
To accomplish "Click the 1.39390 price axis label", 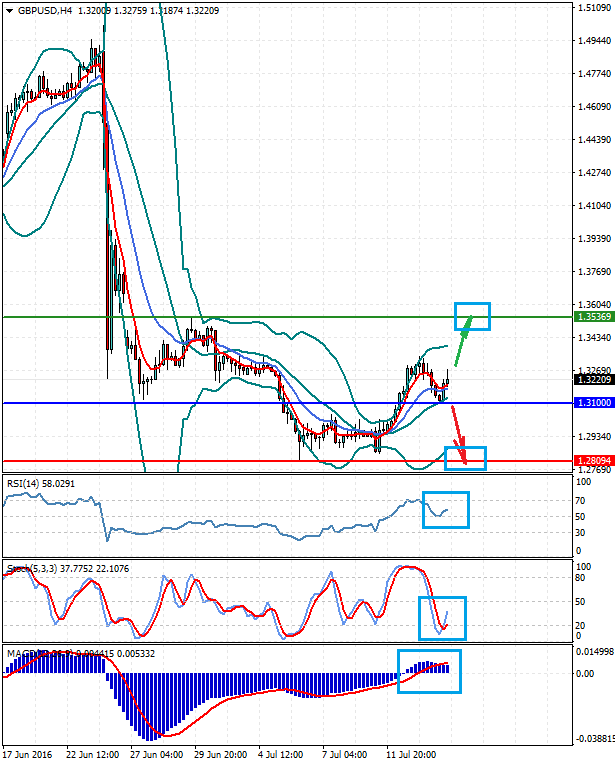I will pyautogui.click(x=595, y=239).
